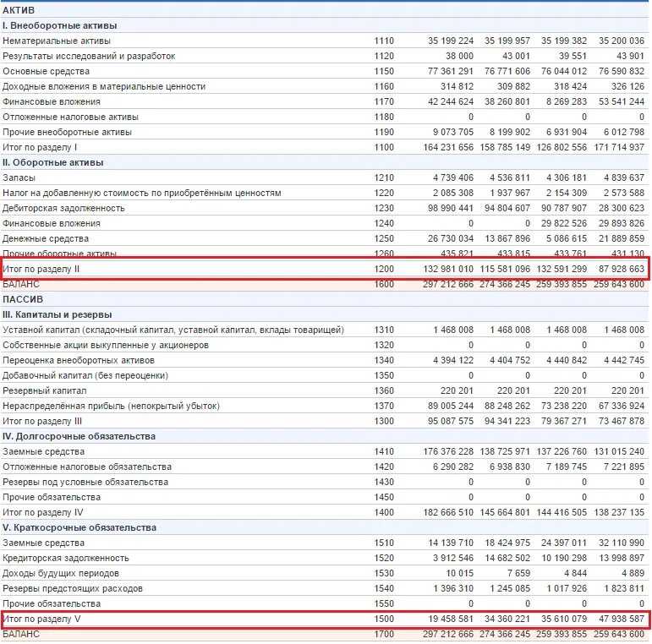The width and height of the screenshot is (652, 644).
Task: Select 'Добавочный капитал (без переоценки)' label
Action: [x=85, y=375]
